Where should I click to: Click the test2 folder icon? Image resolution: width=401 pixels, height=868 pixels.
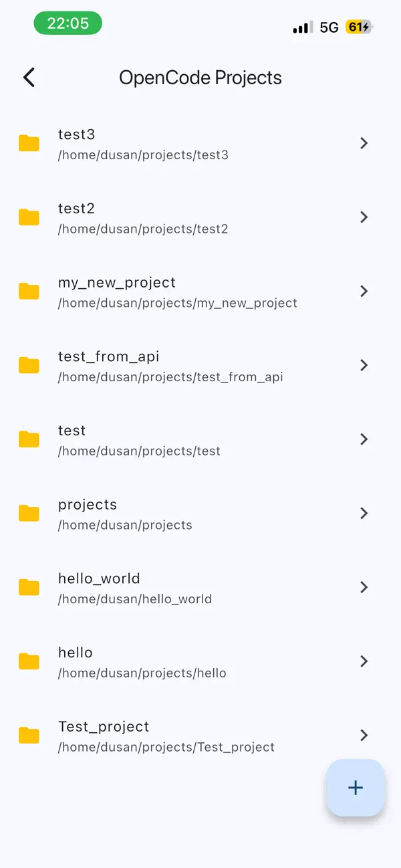coord(29,217)
